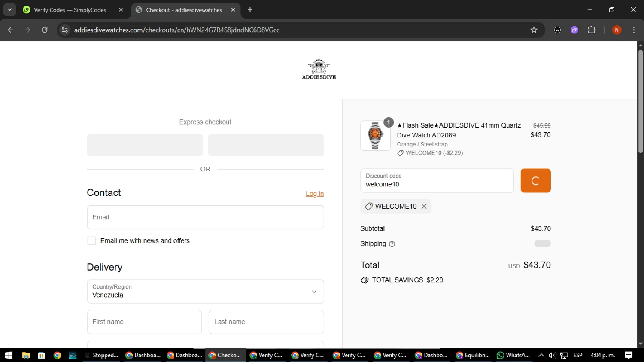The height and width of the screenshot is (362, 644).
Task: Click the Log in link
Action: 315,194
